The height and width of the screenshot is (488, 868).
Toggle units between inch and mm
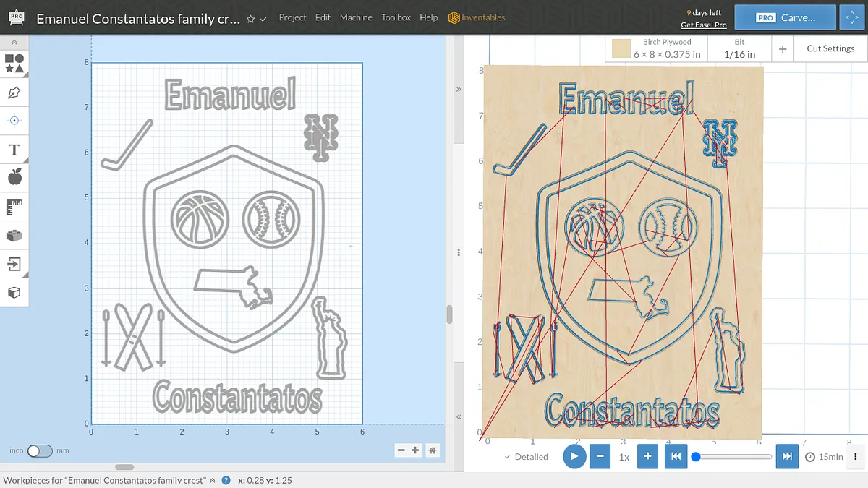(40, 450)
